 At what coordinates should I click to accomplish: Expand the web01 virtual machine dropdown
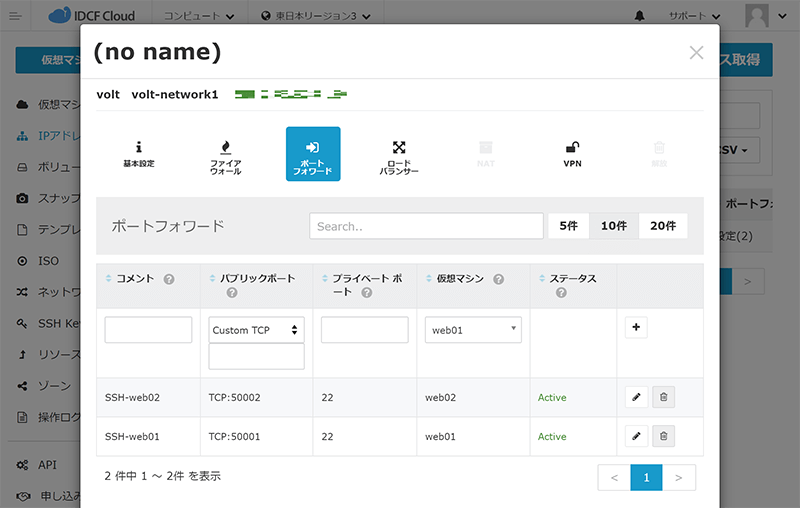click(x=473, y=330)
